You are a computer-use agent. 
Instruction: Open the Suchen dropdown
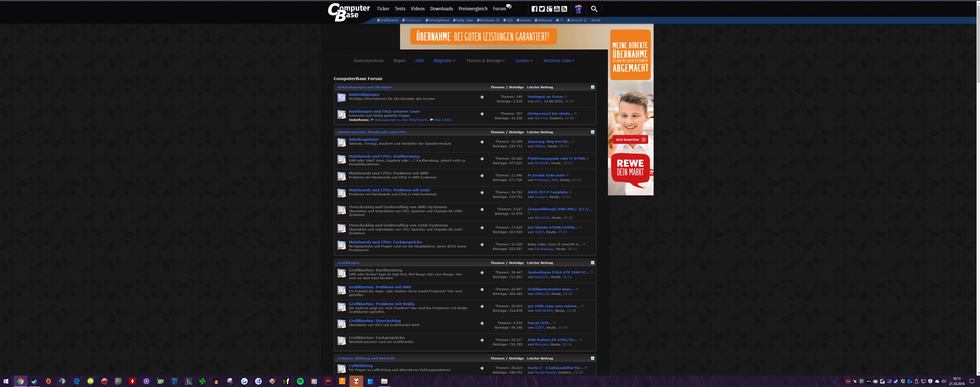click(524, 61)
